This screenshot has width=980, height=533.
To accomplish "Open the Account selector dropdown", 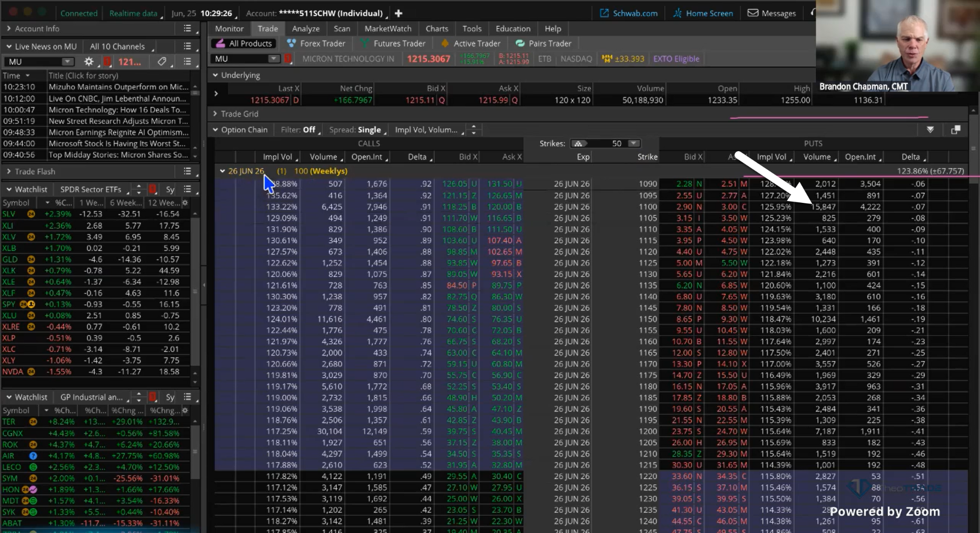I will coord(316,13).
